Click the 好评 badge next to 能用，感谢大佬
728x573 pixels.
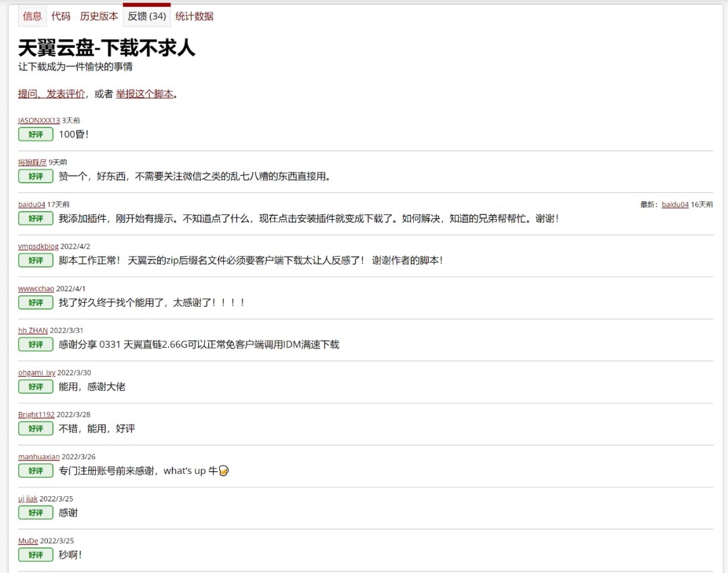pyautogui.click(x=36, y=387)
